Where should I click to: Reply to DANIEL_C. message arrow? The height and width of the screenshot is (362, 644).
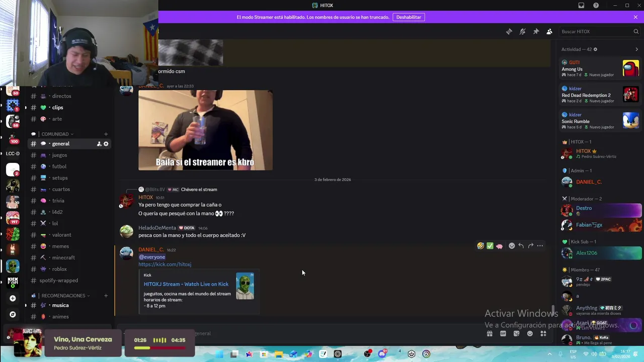pos(521,246)
